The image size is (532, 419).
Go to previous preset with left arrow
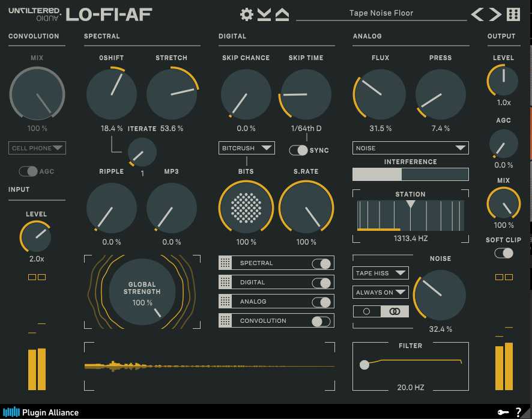pyautogui.click(x=476, y=13)
